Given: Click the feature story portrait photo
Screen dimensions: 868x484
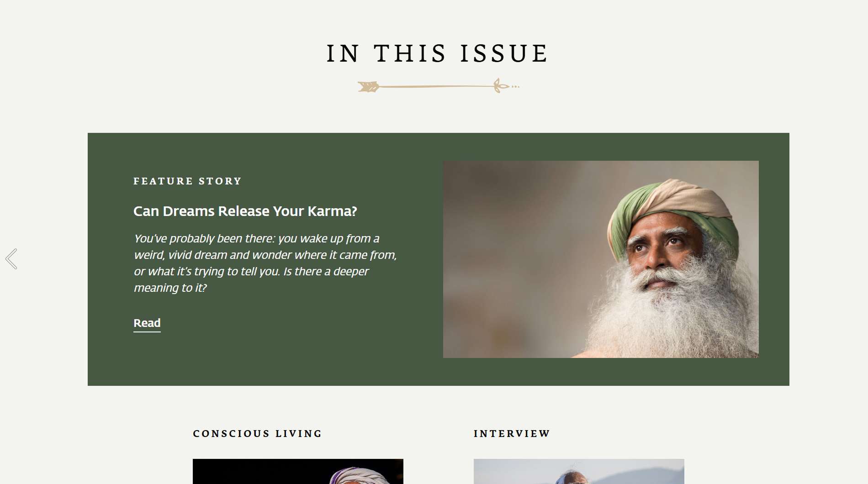Looking at the screenshot, I should (x=601, y=259).
